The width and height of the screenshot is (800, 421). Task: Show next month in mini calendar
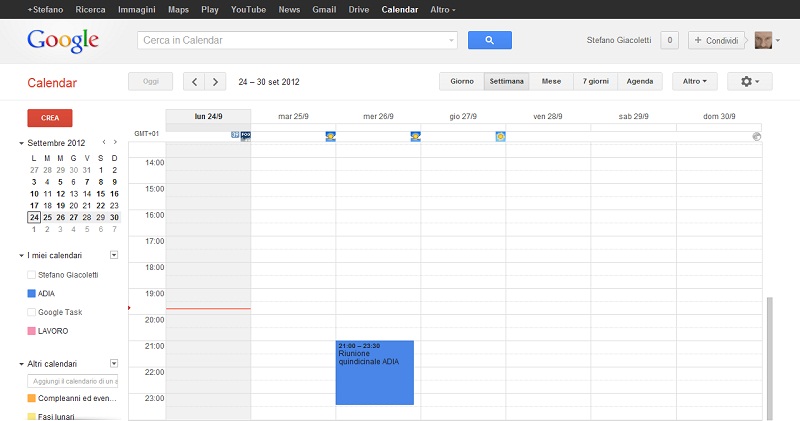[x=115, y=142]
